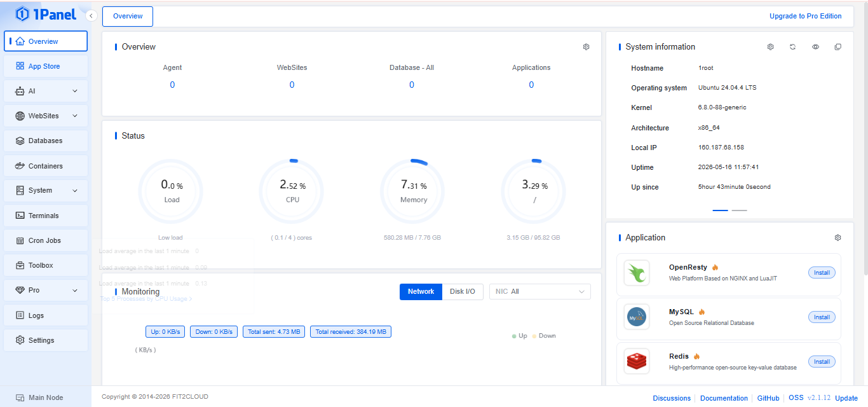Click the Load gauge circle
This screenshot has width=868, height=407.
point(171,191)
